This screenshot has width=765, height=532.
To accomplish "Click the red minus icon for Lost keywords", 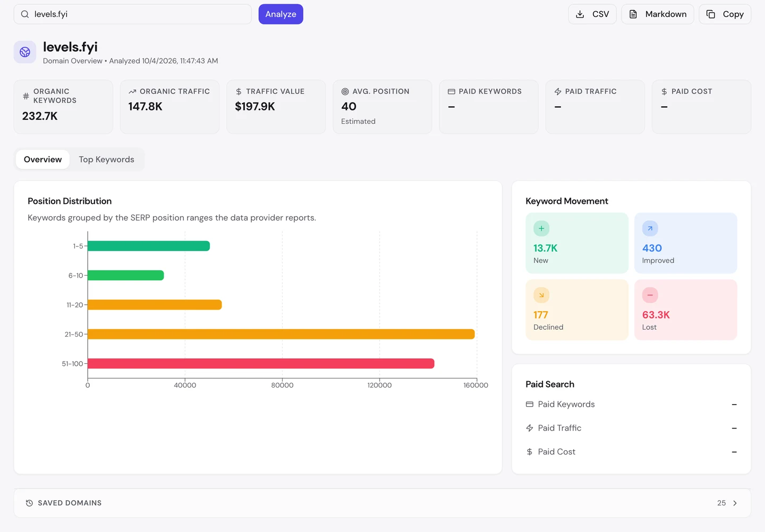I will tap(650, 295).
